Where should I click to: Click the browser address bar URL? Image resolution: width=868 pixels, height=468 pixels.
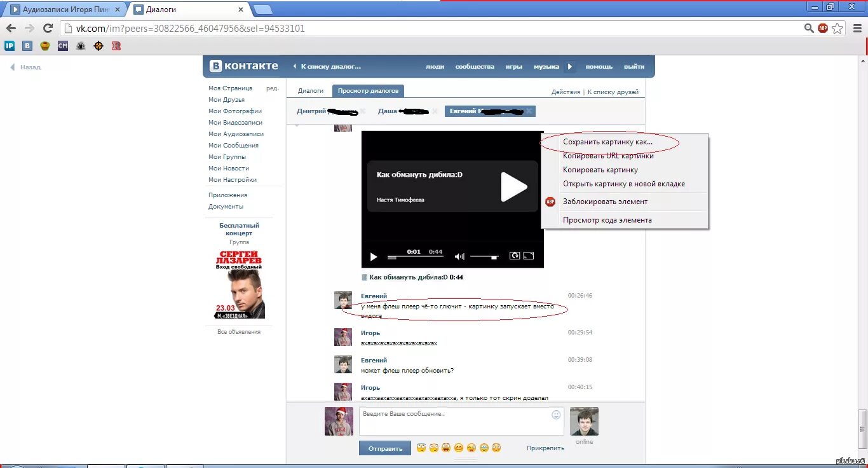[190, 29]
